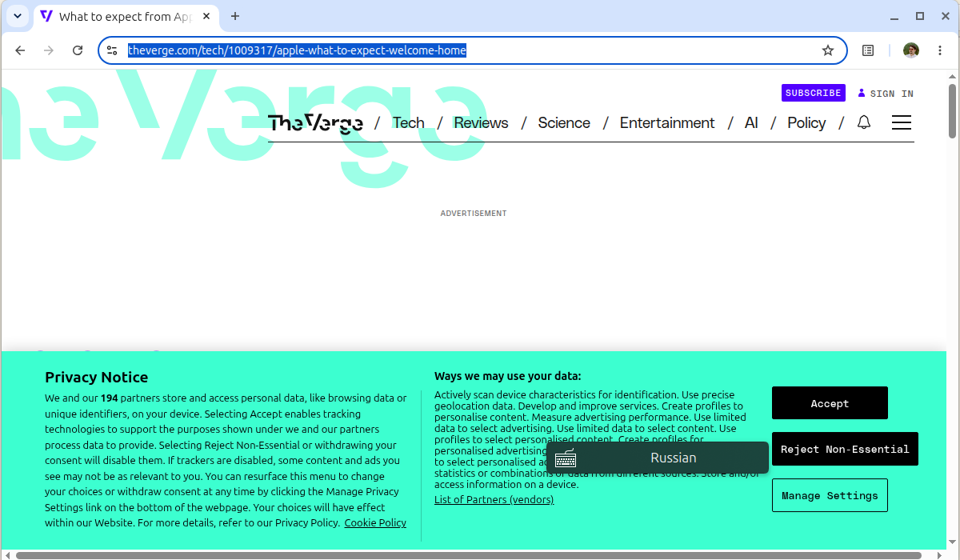Open the Chrome three-dot menu
Viewport: 960px width, 560px height.
(x=940, y=50)
